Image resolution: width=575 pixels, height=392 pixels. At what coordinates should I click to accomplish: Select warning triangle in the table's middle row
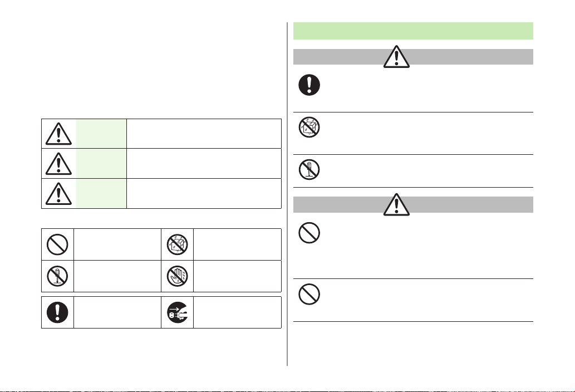(x=58, y=164)
